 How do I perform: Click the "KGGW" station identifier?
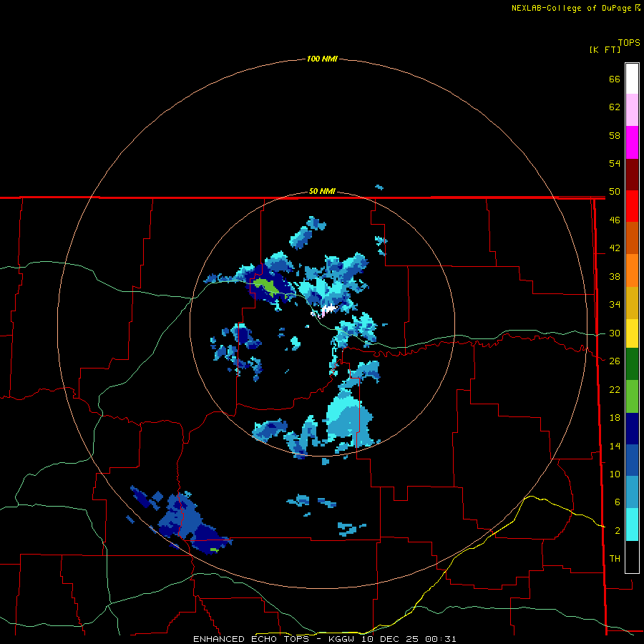pyautogui.click(x=341, y=639)
